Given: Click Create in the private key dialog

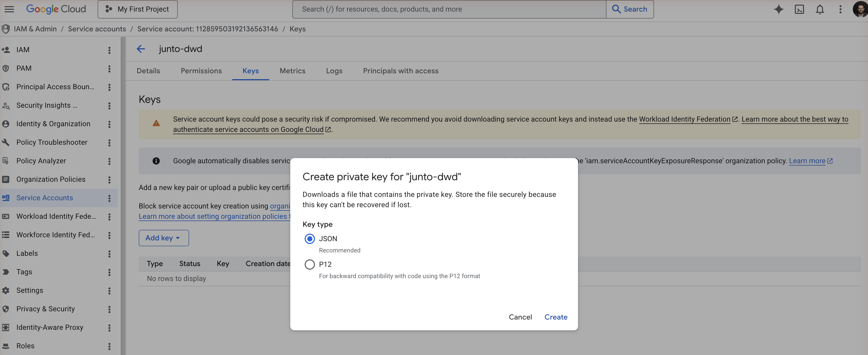Looking at the screenshot, I should click(x=556, y=317).
